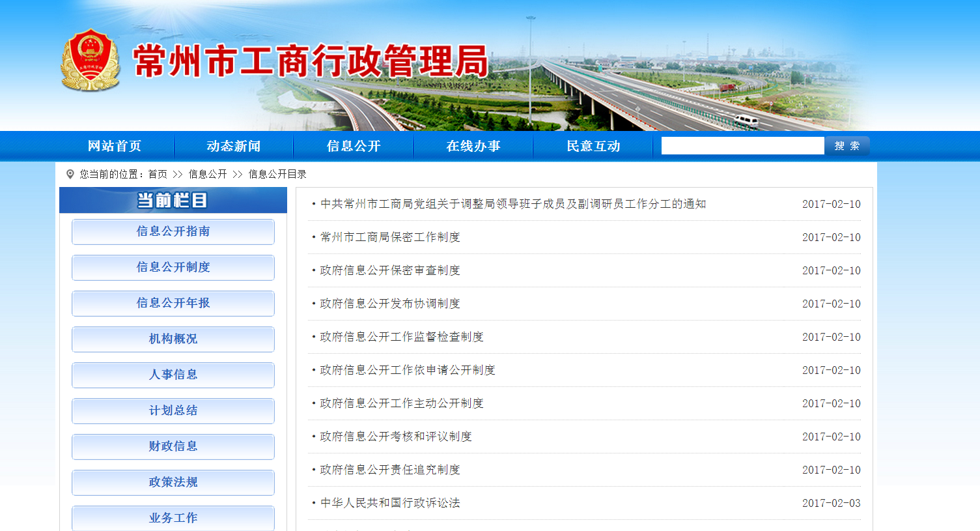Screen dimensions: 980x531
Task: Open the 网站首页 navigation tab
Action: click(115, 146)
